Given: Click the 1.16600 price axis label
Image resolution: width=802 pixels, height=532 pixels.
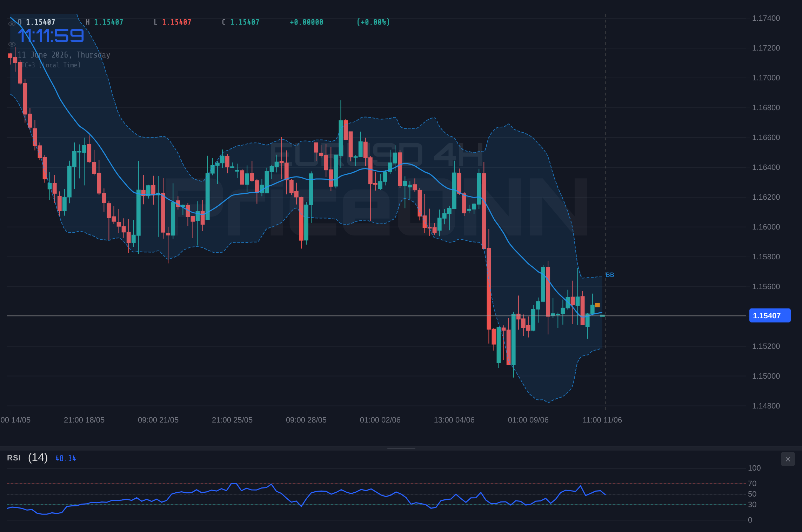Looking at the screenshot, I should pos(766,138).
